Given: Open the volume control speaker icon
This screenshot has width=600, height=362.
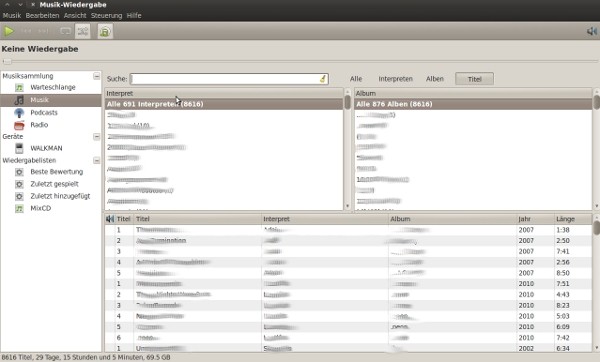Looking at the screenshot, I should (592, 31).
